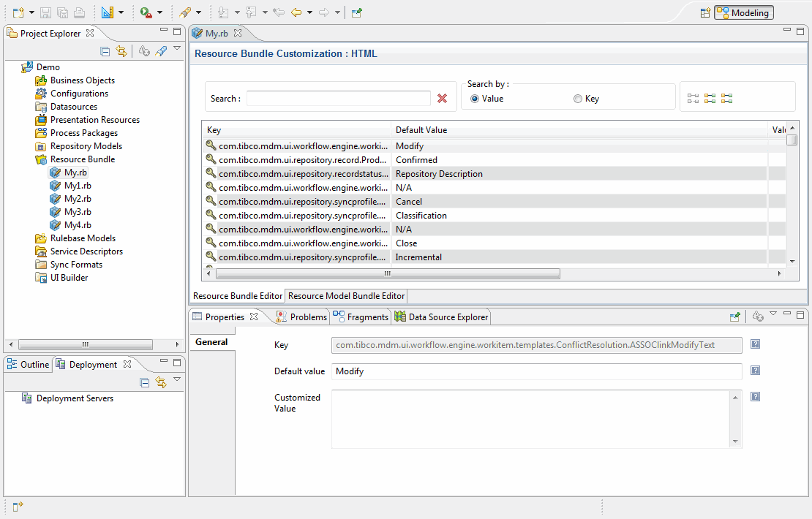Click the Default Value column header

(x=421, y=130)
